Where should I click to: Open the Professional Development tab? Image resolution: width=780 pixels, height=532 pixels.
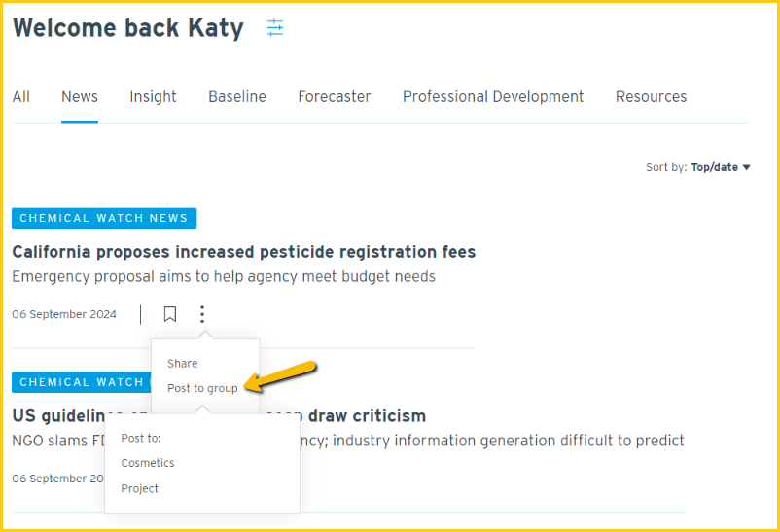tap(493, 96)
